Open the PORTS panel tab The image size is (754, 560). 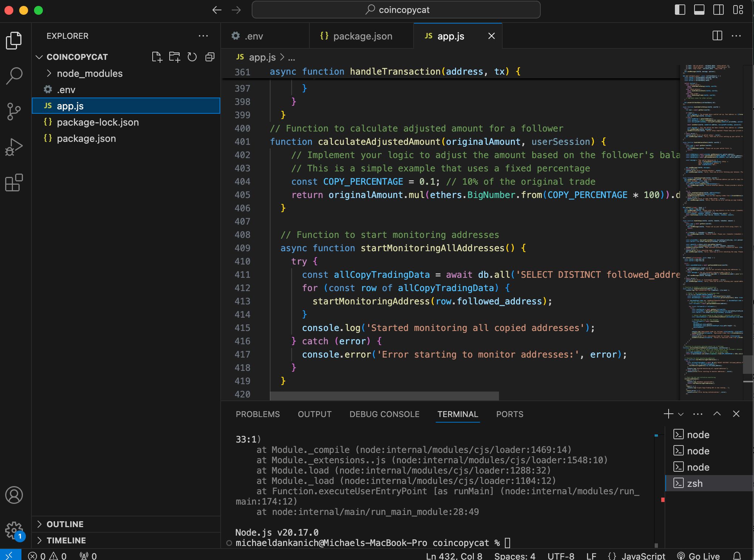510,414
